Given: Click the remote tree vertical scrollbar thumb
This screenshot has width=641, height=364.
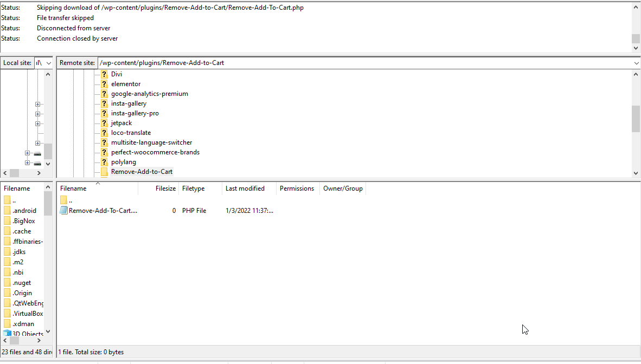Looking at the screenshot, I should coord(636,119).
